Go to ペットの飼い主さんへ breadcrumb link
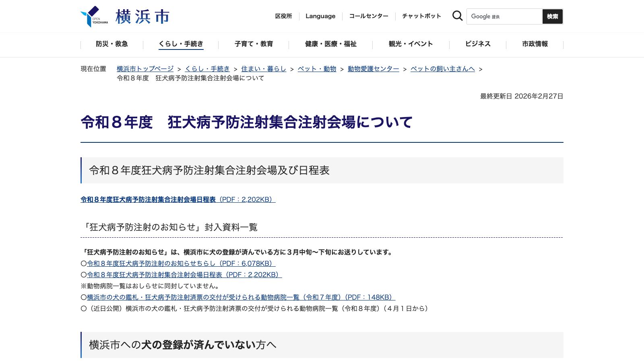 pyautogui.click(x=443, y=69)
